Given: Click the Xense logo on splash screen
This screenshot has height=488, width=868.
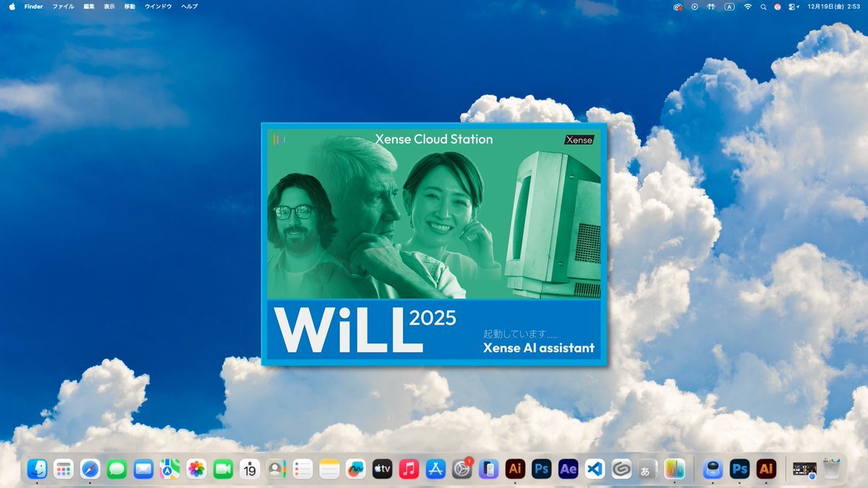Looking at the screenshot, I should coord(579,140).
